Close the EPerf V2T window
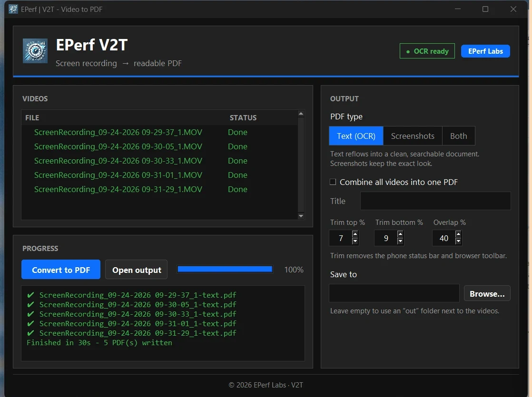This screenshot has height=397, width=532. 513,9
